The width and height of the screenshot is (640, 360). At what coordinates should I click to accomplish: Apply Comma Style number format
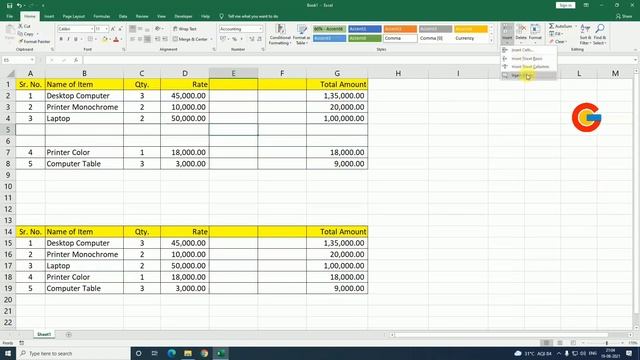point(242,39)
